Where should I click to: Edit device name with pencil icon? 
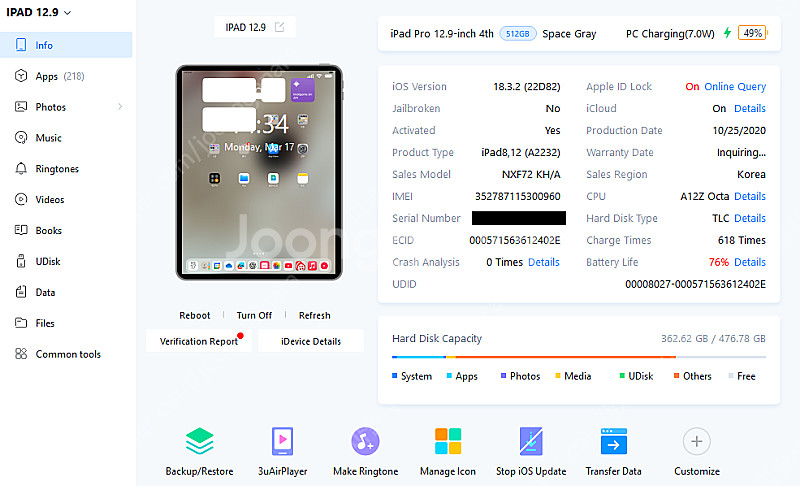pos(279,27)
